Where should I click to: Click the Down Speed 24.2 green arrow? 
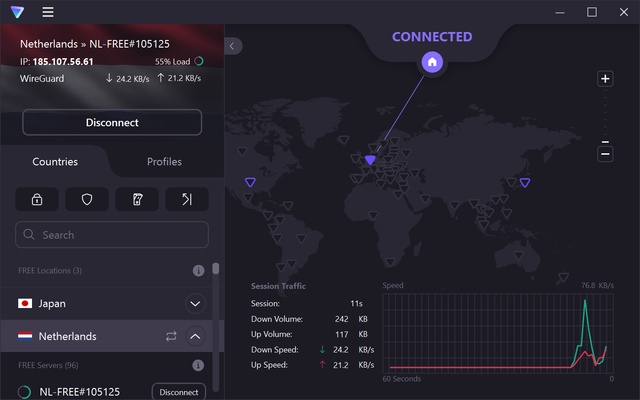(322, 349)
